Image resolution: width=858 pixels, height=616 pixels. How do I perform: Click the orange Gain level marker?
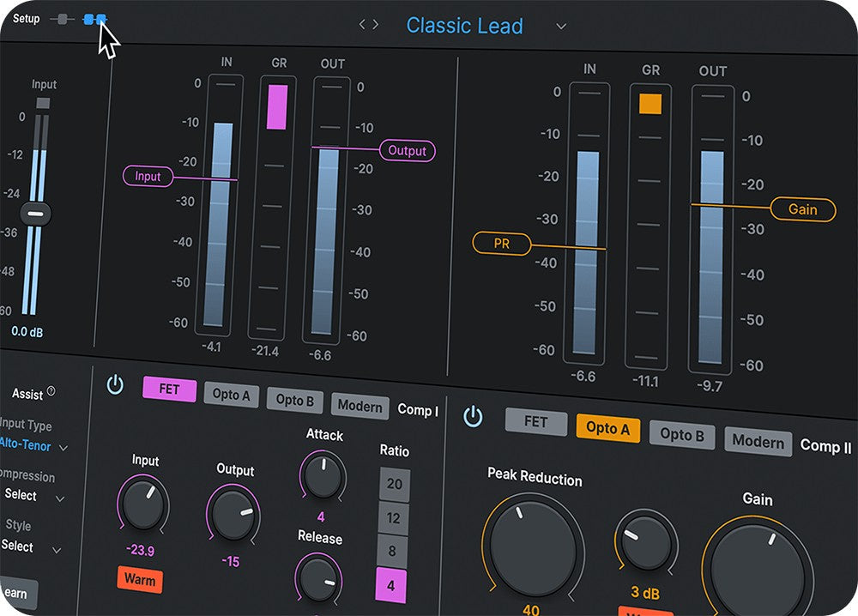(x=803, y=209)
